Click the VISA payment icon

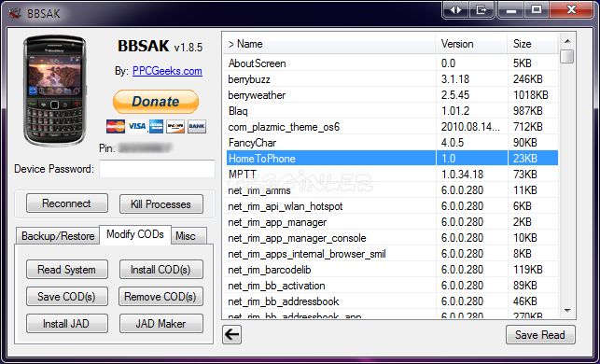point(137,126)
